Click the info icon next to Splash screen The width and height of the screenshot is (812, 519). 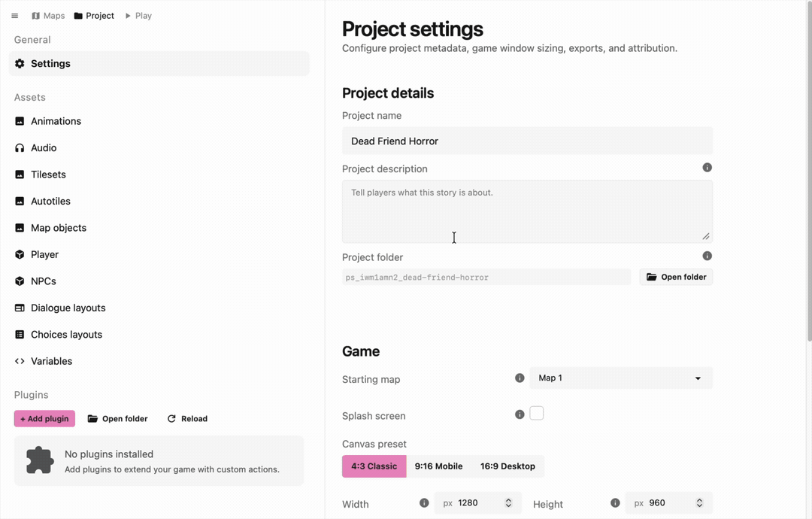(520, 414)
